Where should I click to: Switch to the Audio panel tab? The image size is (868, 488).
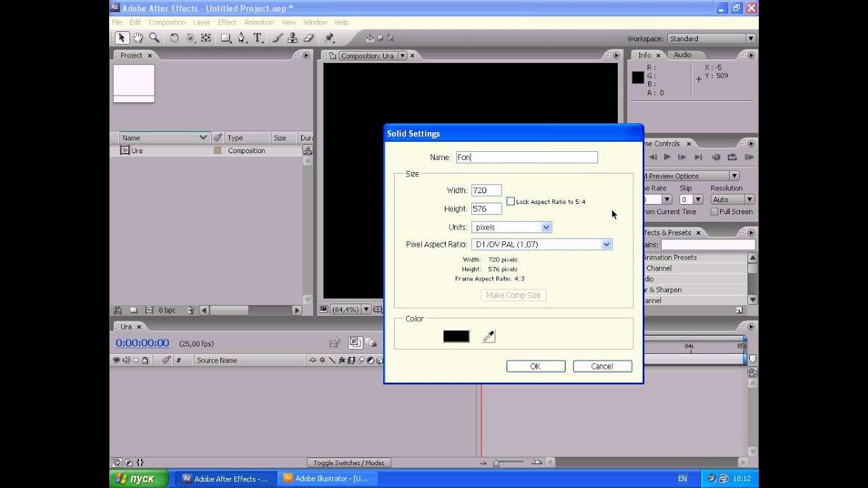(682, 55)
